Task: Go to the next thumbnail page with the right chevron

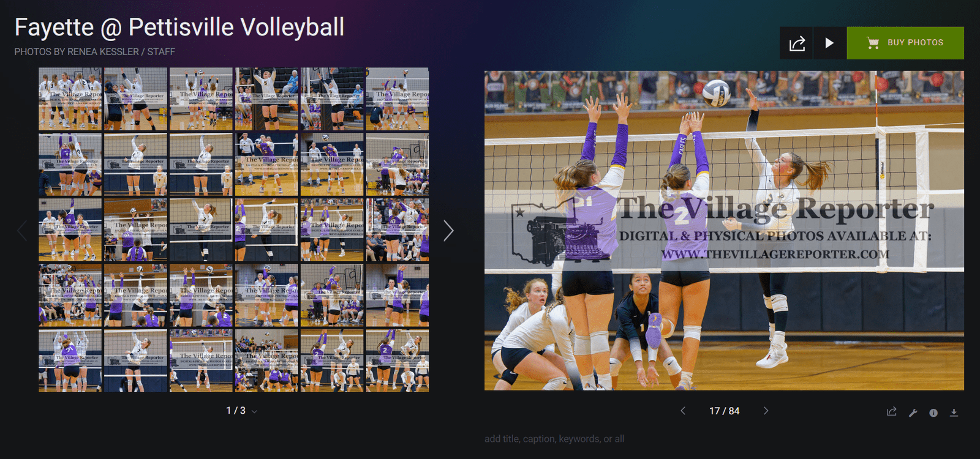Action: (448, 231)
